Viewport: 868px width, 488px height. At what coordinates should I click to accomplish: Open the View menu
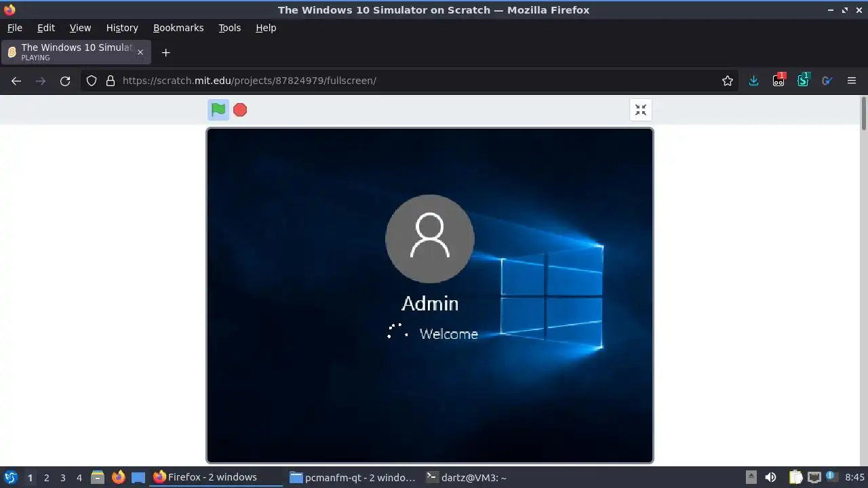80,28
